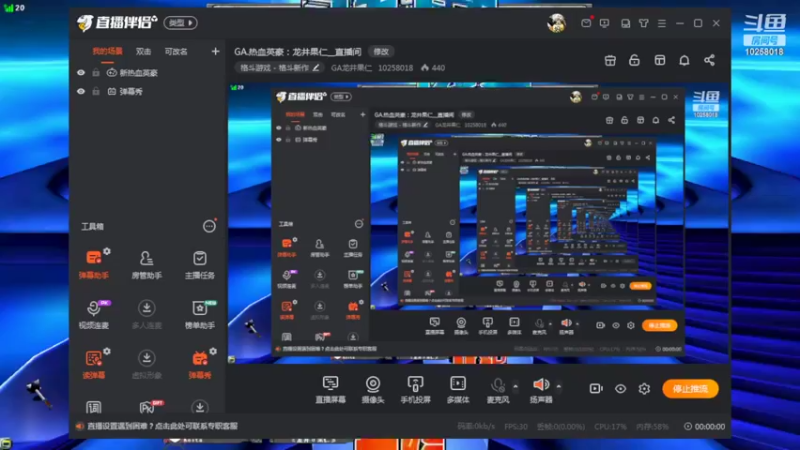Click the orange 停止推流 button
The width and height of the screenshot is (800, 450).
tap(690, 389)
